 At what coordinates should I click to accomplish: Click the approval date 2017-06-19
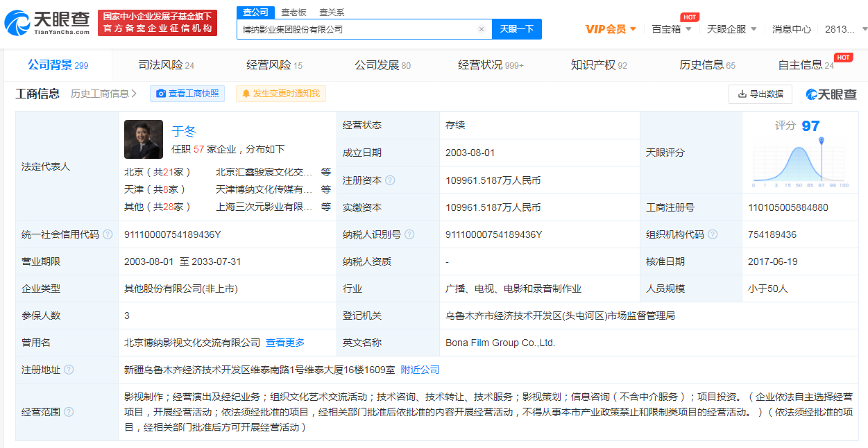click(773, 261)
